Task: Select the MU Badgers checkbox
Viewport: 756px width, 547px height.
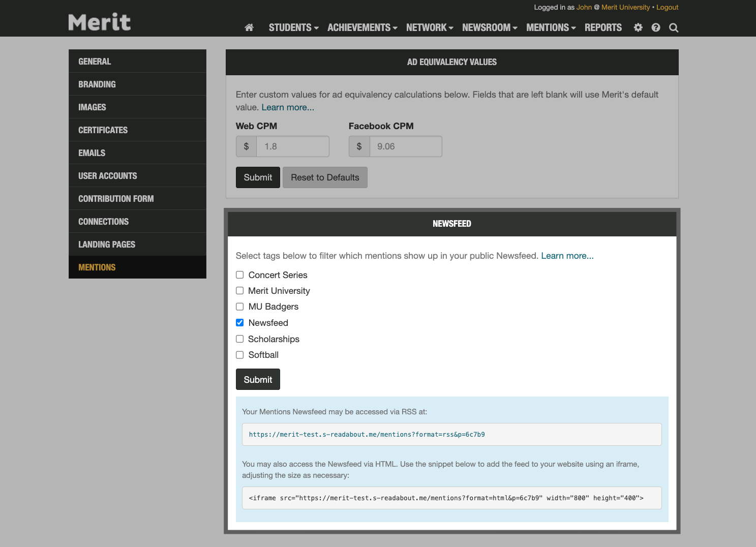Action: click(240, 307)
